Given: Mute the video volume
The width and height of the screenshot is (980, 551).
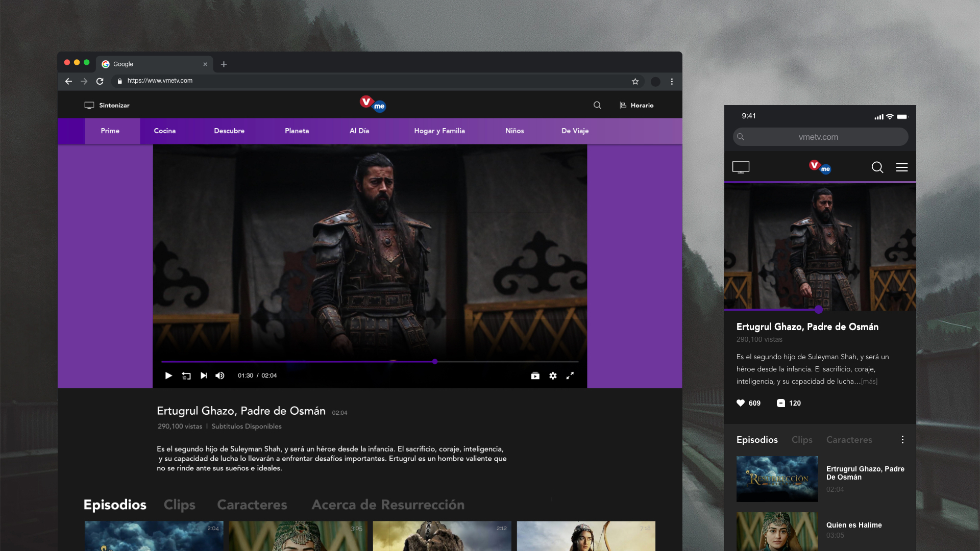Looking at the screenshot, I should tap(220, 375).
